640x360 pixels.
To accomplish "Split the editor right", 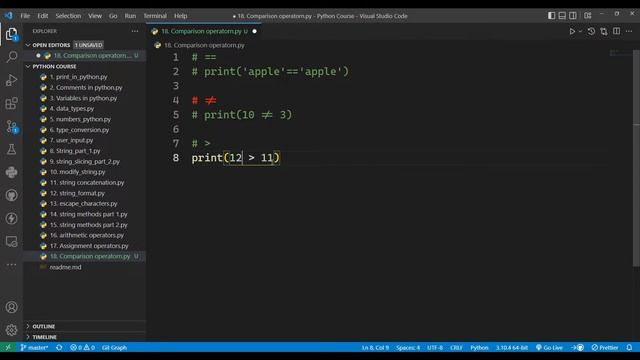I will click(x=616, y=31).
